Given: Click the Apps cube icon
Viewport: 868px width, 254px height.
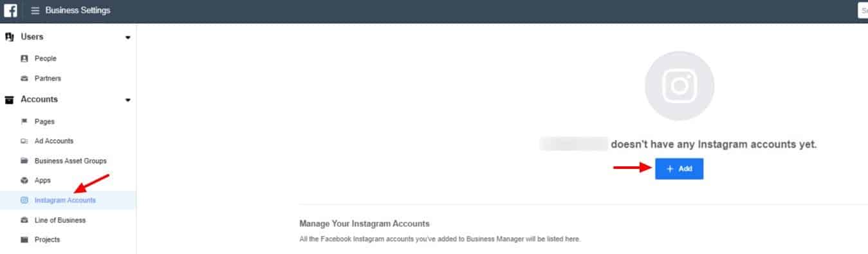Looking at the screenshot, I should [24, 181].
